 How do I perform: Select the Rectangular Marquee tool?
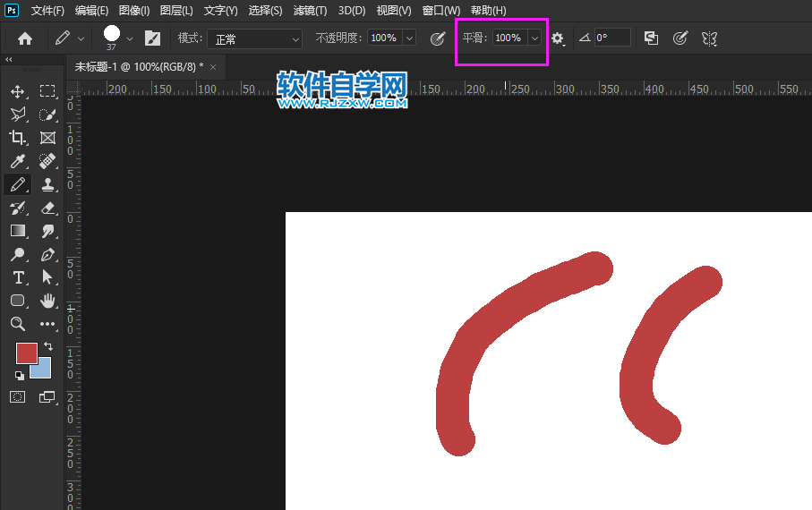click(47, 91)
